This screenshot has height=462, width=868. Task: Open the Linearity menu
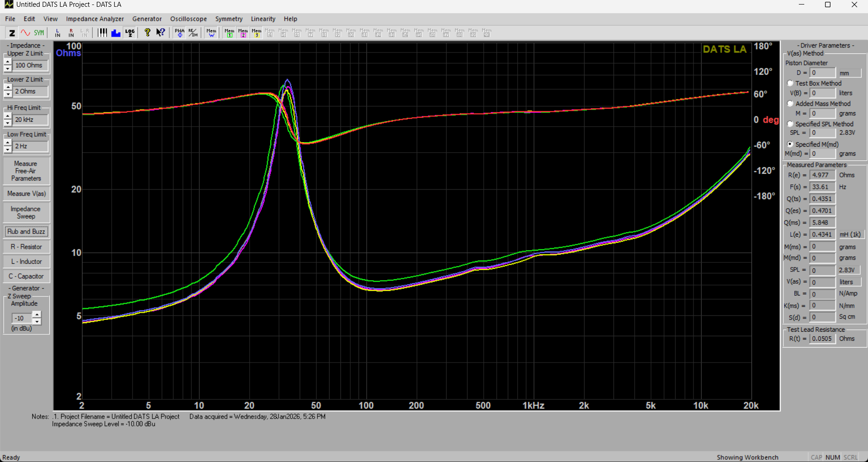tap(263, 19)
